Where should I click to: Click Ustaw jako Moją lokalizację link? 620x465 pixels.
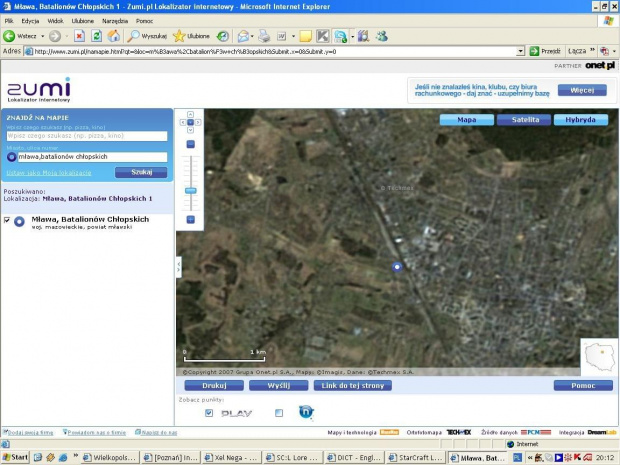click(49, 173)
